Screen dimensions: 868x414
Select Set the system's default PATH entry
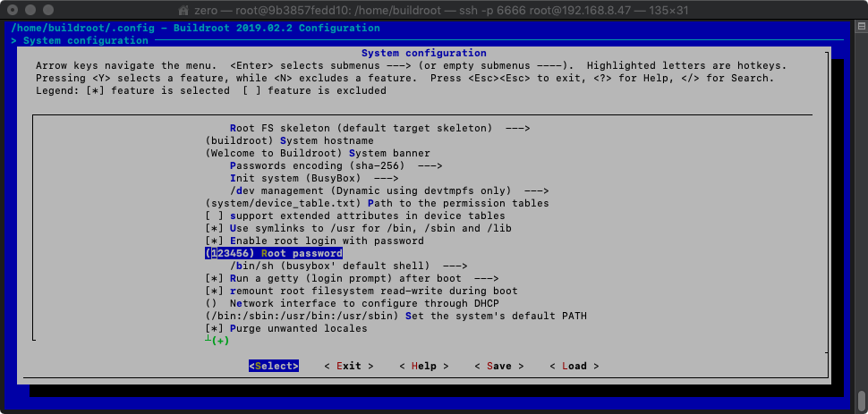click(396, 316)
